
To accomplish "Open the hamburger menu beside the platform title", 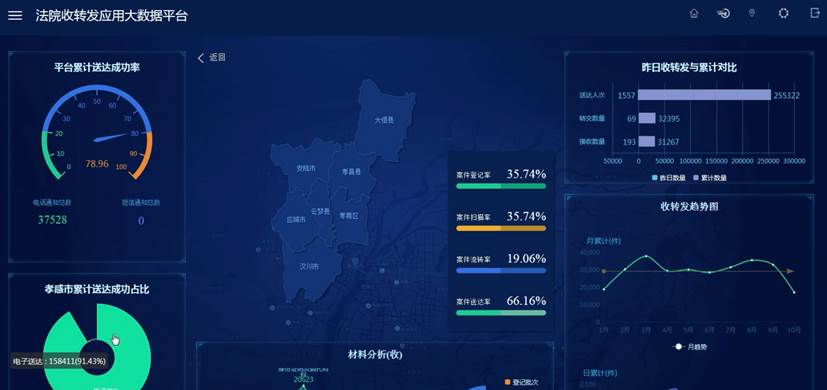I will pyautogui.click(x=15, y=15).
